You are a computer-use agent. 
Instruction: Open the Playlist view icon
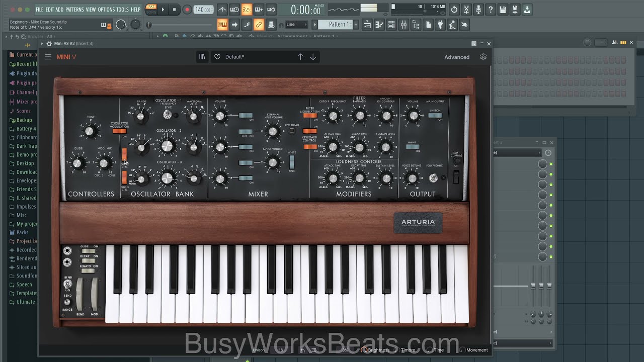[x=367, y=25]
